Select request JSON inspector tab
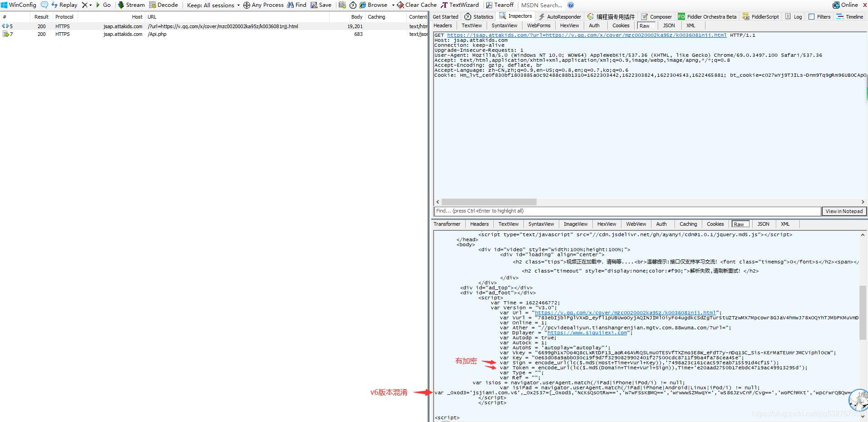This screenshot has height=422, width=868. (x=669, y=26)
